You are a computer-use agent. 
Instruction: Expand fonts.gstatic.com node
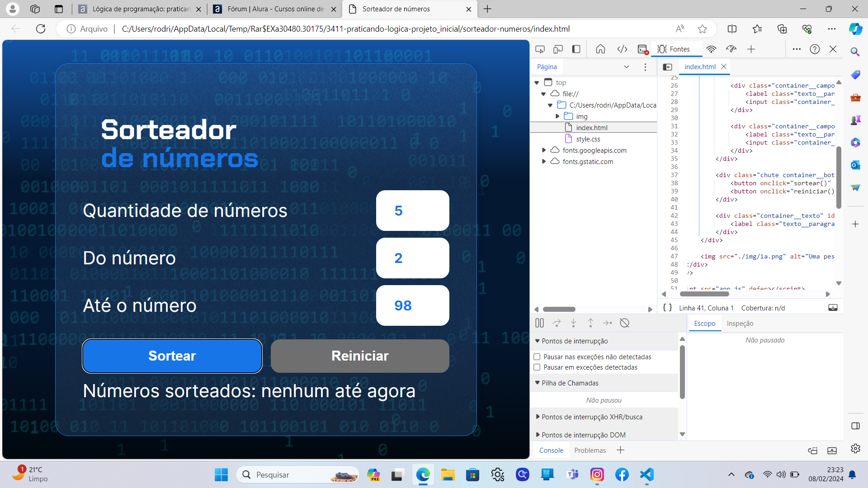(x=543, y=161)
